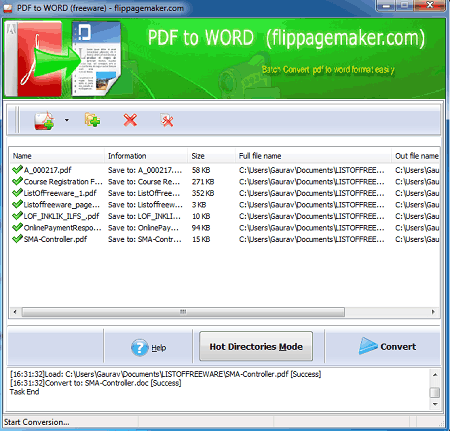
Task: Click the green check beside Course Registration F...
Action: [x=17, y=181]
